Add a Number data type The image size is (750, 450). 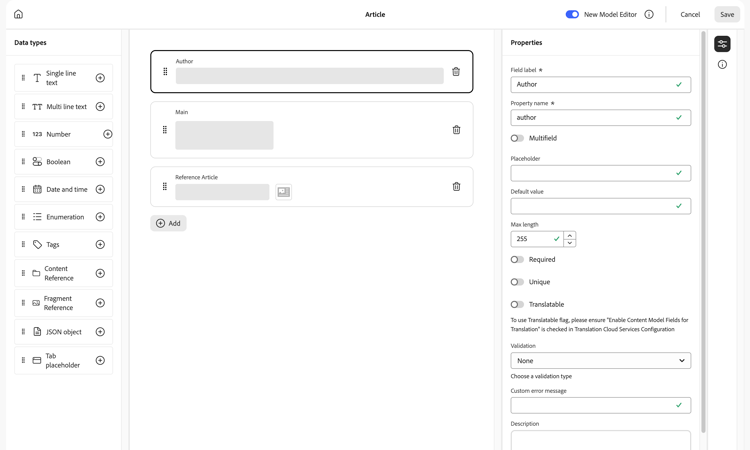click(x=107, y=134)
